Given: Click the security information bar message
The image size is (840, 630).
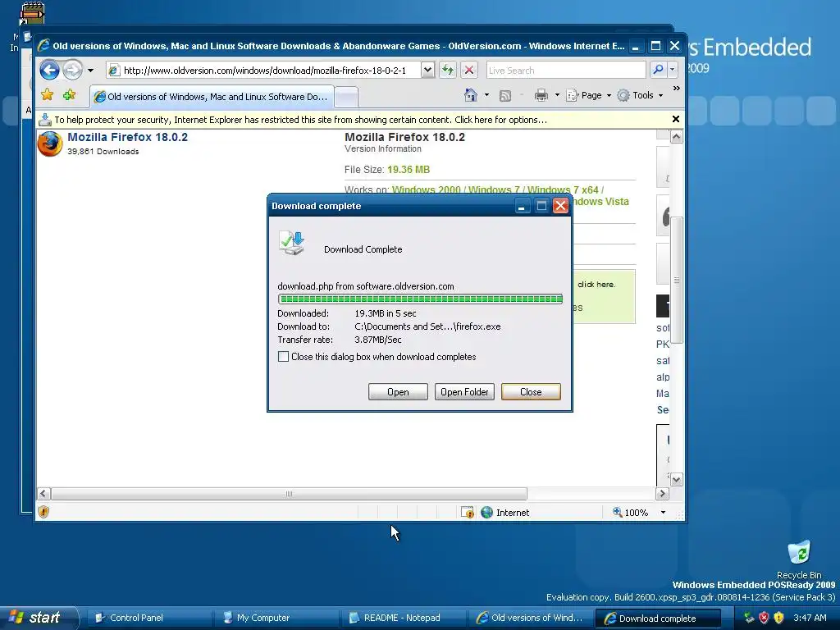Looking at the screenshot, I should [x=300, y=120].
